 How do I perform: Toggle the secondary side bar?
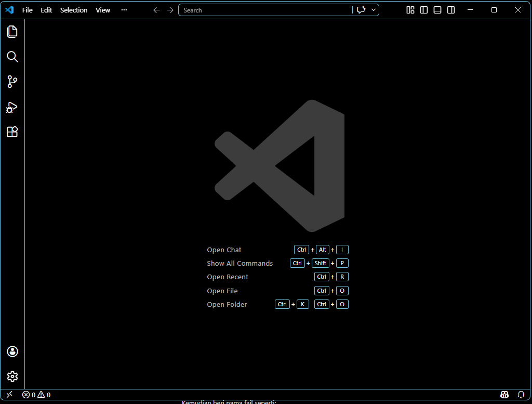coord(451,10)
